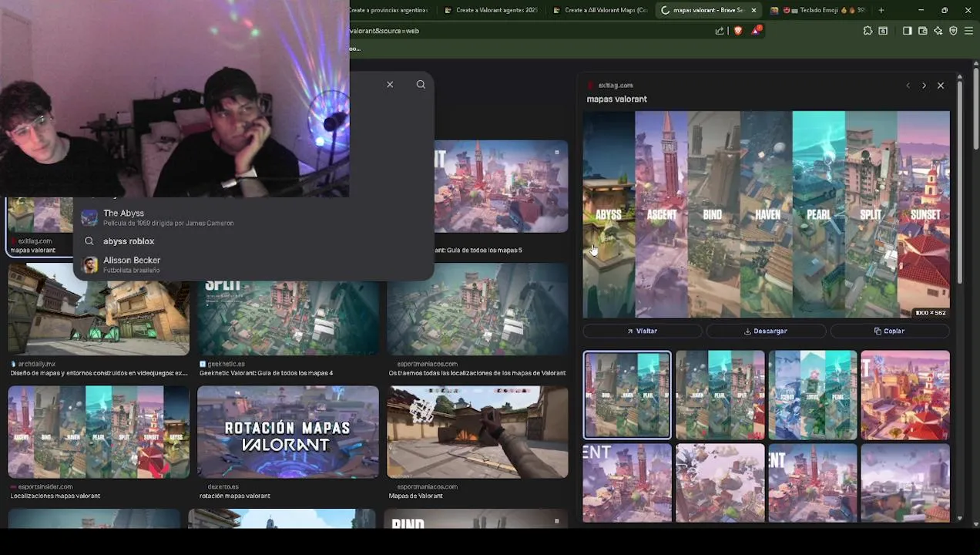
Task: Click the page's right-edge scrollbar
Action: click(976, 108)
